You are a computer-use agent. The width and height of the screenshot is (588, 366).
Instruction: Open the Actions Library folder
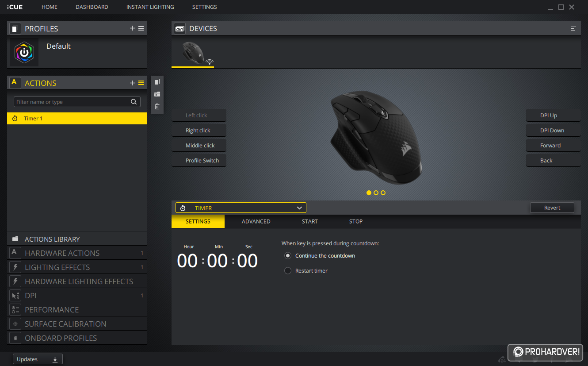click(x=77, y=239)
